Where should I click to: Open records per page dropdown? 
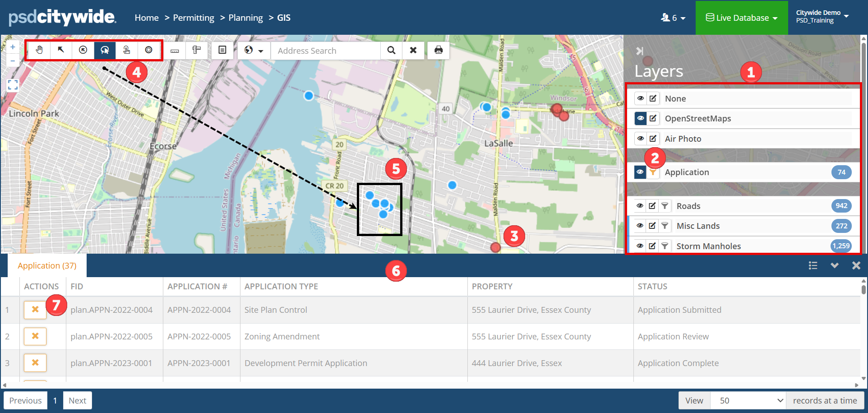pos(748,400)
